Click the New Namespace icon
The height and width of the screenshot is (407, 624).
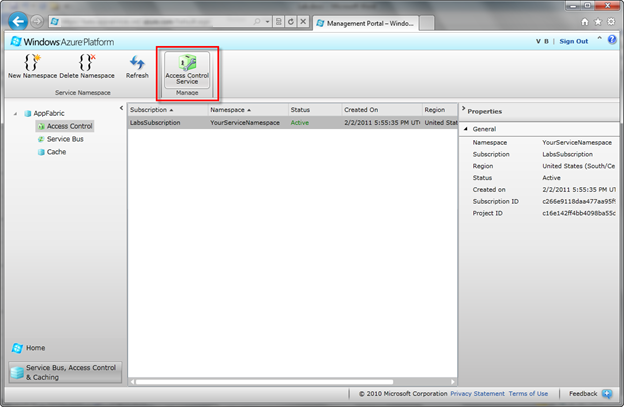(x=32, y=63)
